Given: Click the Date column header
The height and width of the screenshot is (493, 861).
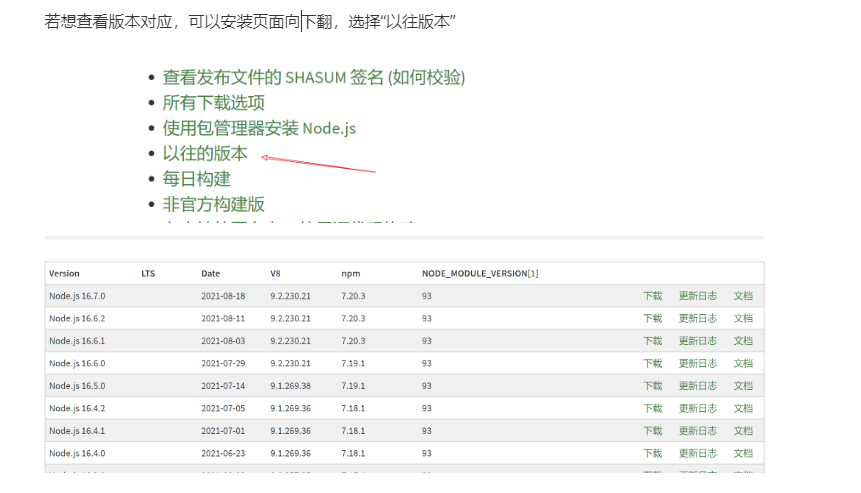Looking at the screenshot, I should 210,273.
